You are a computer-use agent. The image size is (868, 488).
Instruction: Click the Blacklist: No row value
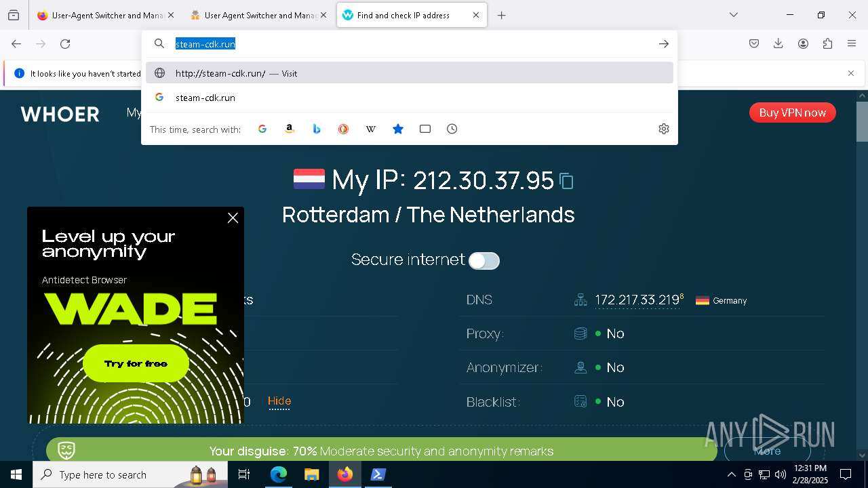(x=615, y=402)
